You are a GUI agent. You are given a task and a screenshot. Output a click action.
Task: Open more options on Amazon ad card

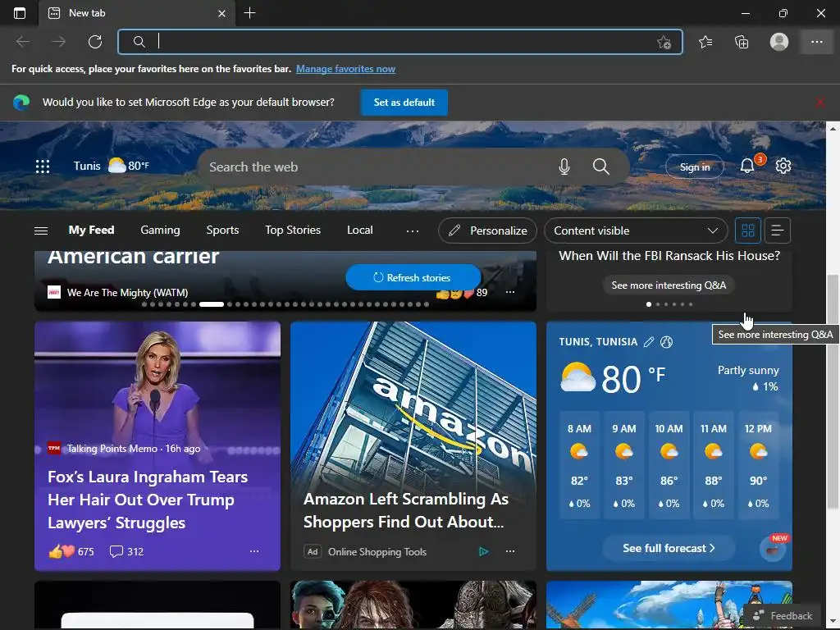(x=510, y=551)
